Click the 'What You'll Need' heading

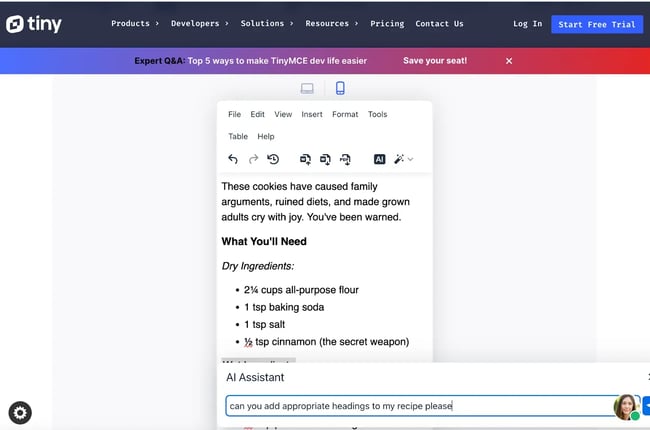[264, 241]
